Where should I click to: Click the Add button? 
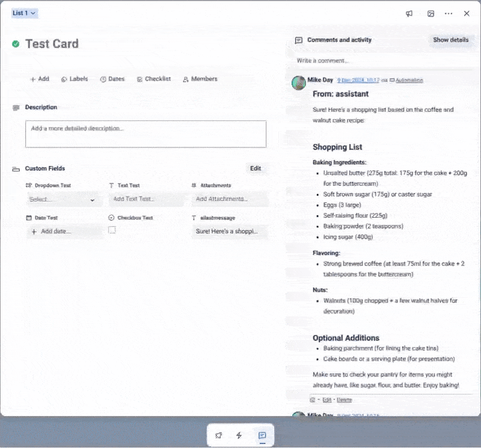pyautogui.click(x=40, y=79)
